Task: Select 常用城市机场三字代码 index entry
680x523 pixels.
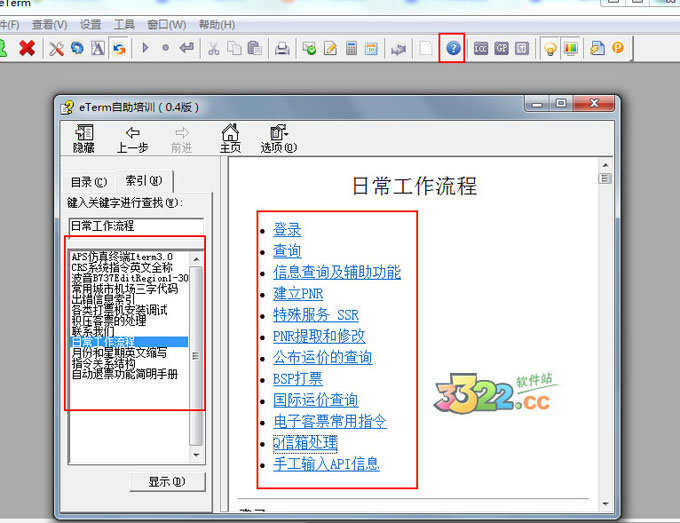Action: (124, 288)
